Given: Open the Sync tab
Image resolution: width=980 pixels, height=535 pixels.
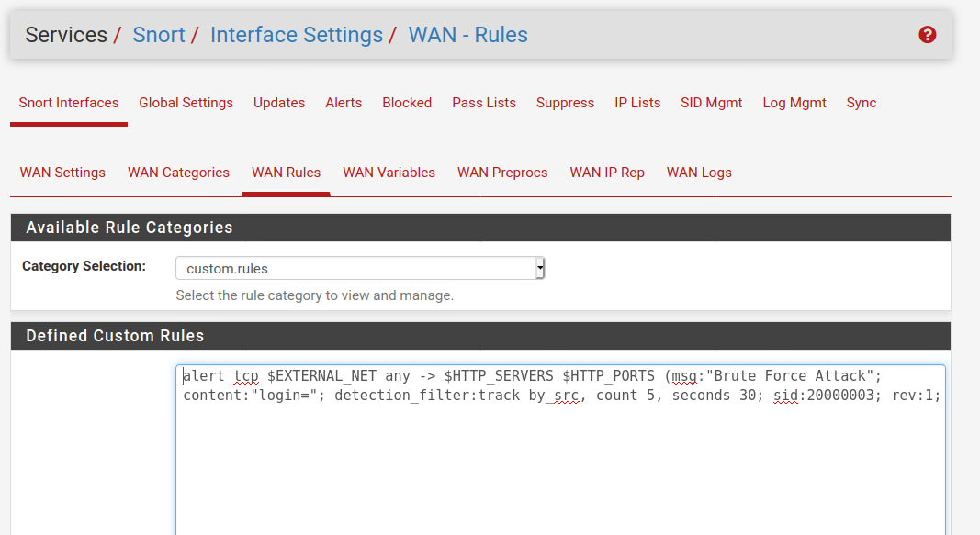Looking at the screenshot, I should (862, 103).
